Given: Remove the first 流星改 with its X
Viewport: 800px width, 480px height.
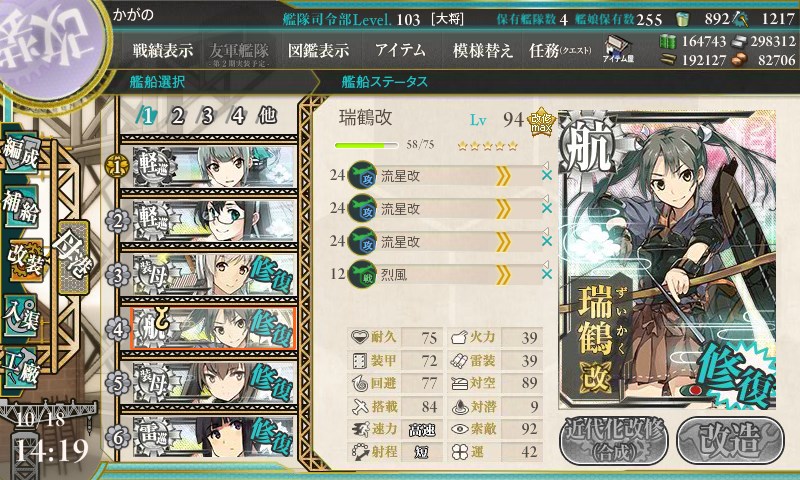Looking at the screenshot, I should coord(546,175).
